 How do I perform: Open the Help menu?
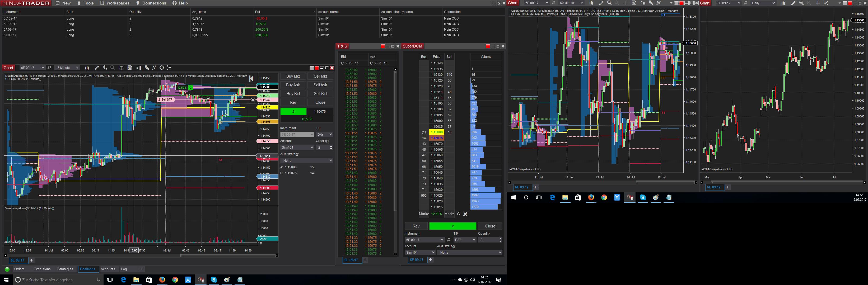(x=180, y=3)
